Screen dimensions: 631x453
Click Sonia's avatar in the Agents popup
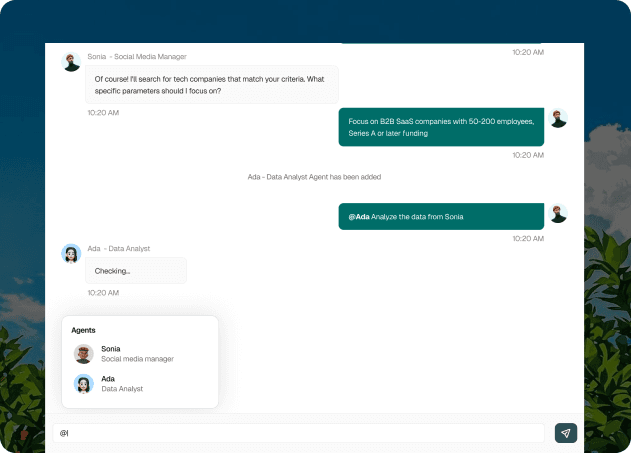click(x=84, y=354)
